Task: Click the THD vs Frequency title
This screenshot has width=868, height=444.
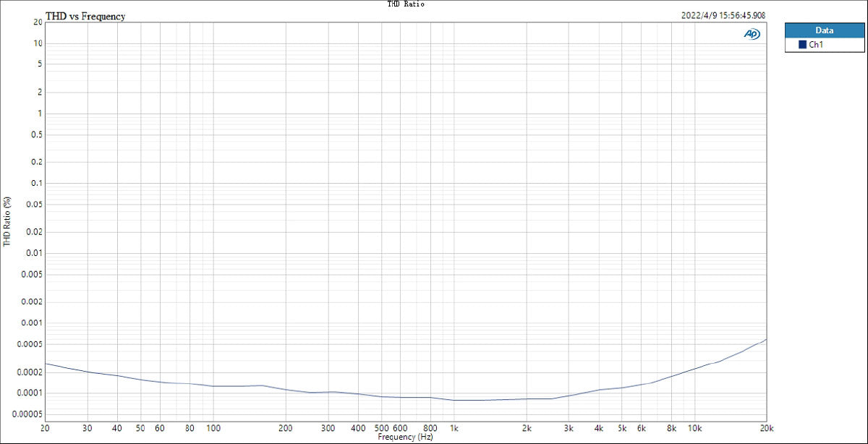Action: click(85, 16)
